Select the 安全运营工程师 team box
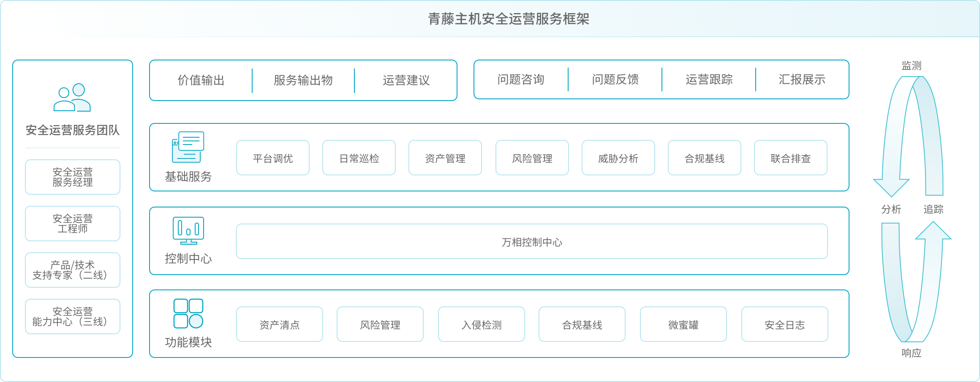 72,224
